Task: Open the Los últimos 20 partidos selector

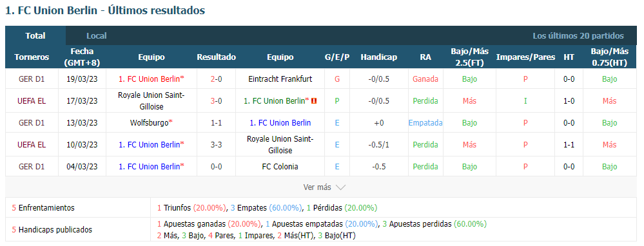Action: (578, 35)
